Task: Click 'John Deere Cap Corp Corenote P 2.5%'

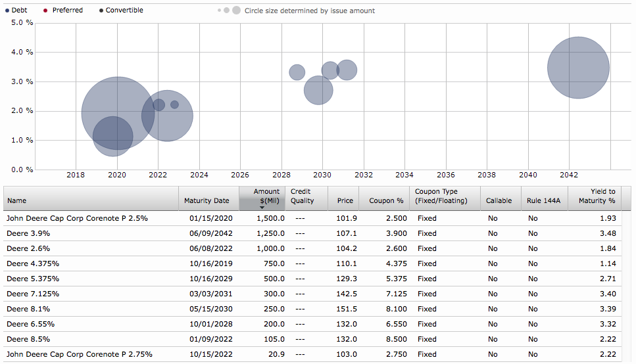Action: tap(77, 218)
